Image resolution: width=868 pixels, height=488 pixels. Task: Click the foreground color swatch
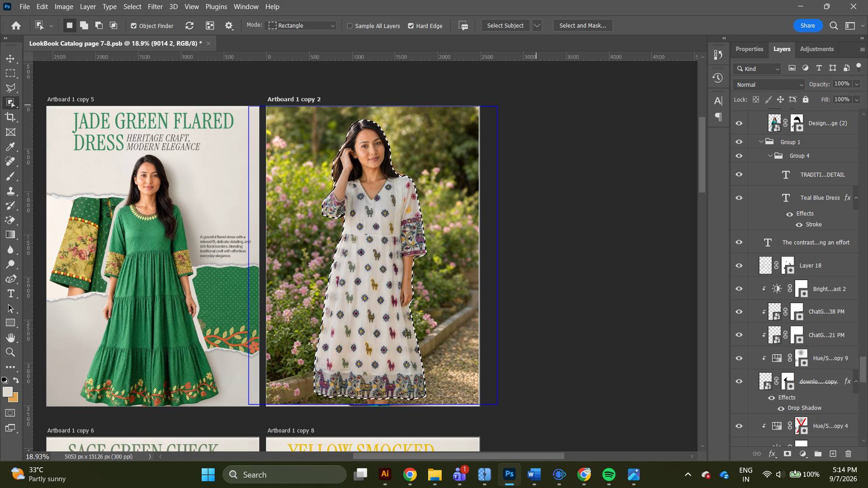pyautogui.click(x=7, y=392)
